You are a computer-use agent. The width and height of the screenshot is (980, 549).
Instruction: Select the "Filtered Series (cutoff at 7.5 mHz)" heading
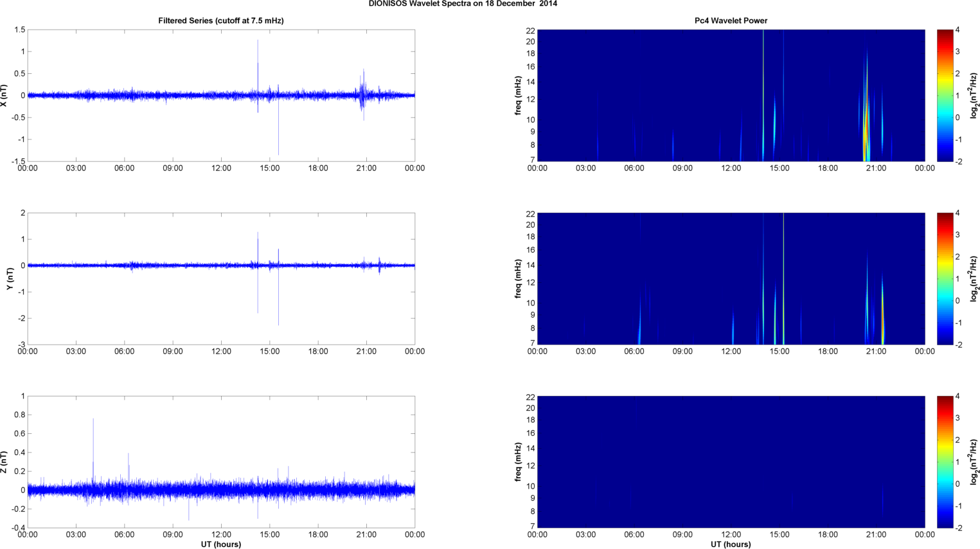[221, 21]
